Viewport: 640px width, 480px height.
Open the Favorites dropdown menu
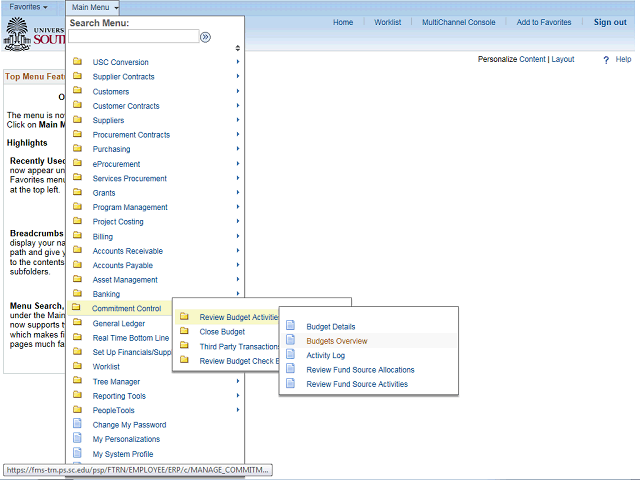[x=28, y=7]
